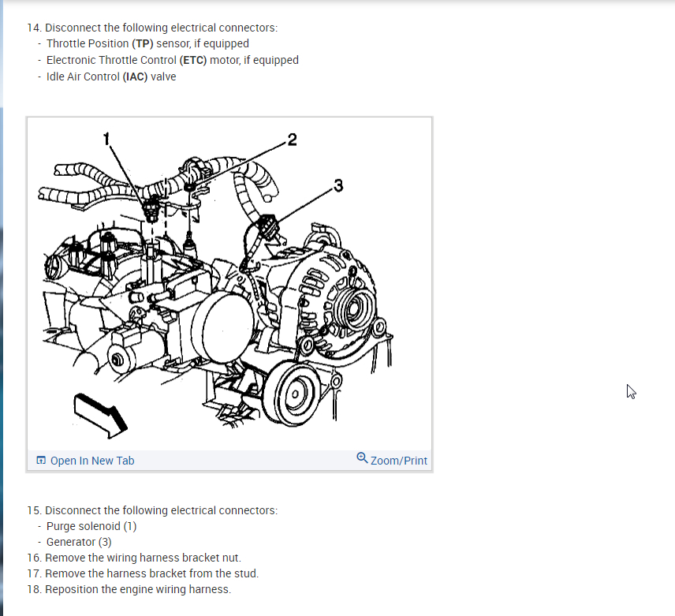
Task: Click the generator illustration in the engine diagram
Action: click(327, 297)
